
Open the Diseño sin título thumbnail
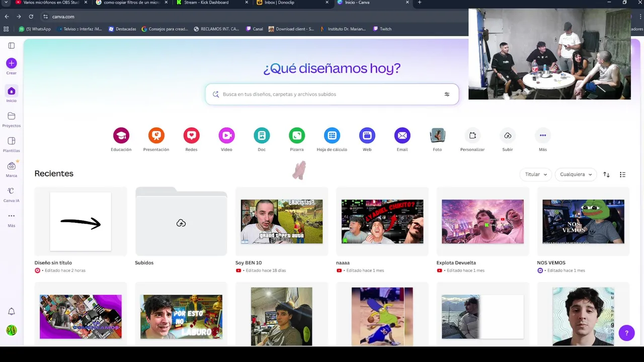click(80, 221)
